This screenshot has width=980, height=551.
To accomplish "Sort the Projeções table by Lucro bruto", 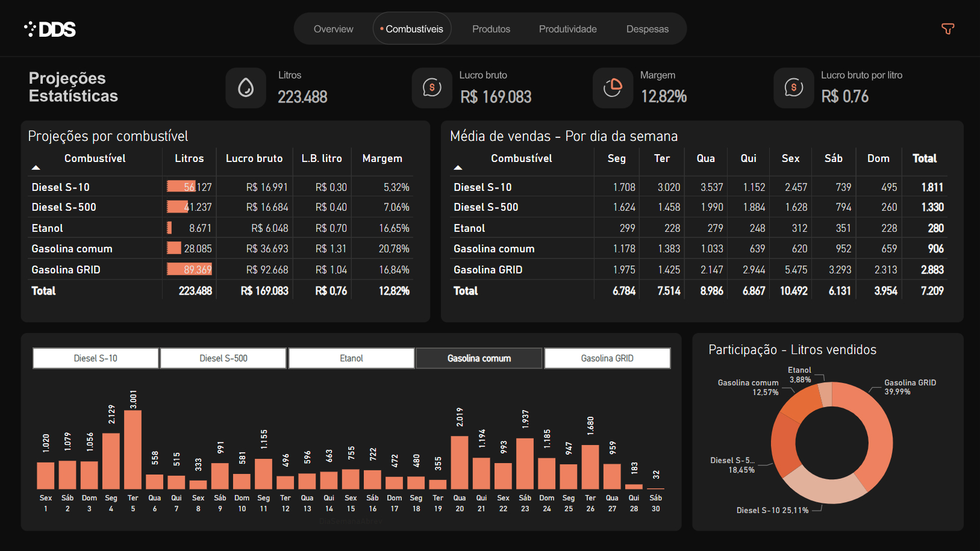I will pyautogui.click(x=254, y=158).
